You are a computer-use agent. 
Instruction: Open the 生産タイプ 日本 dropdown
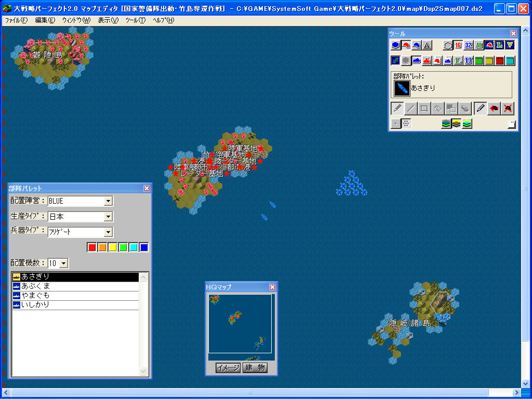108,217
